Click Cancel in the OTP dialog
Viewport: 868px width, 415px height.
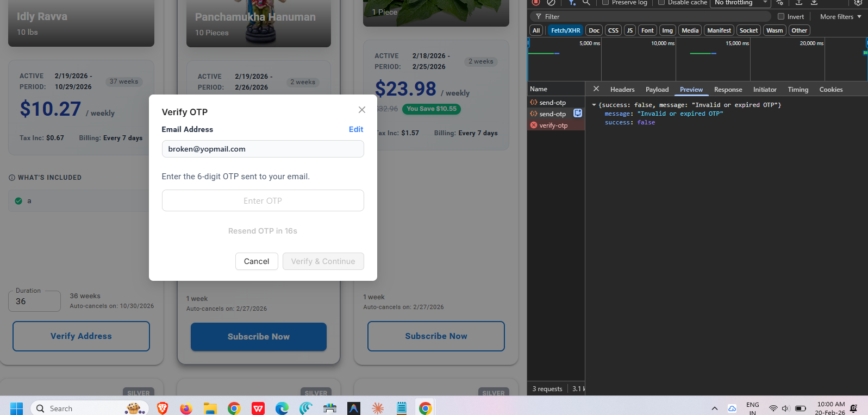tap(257, 261)
